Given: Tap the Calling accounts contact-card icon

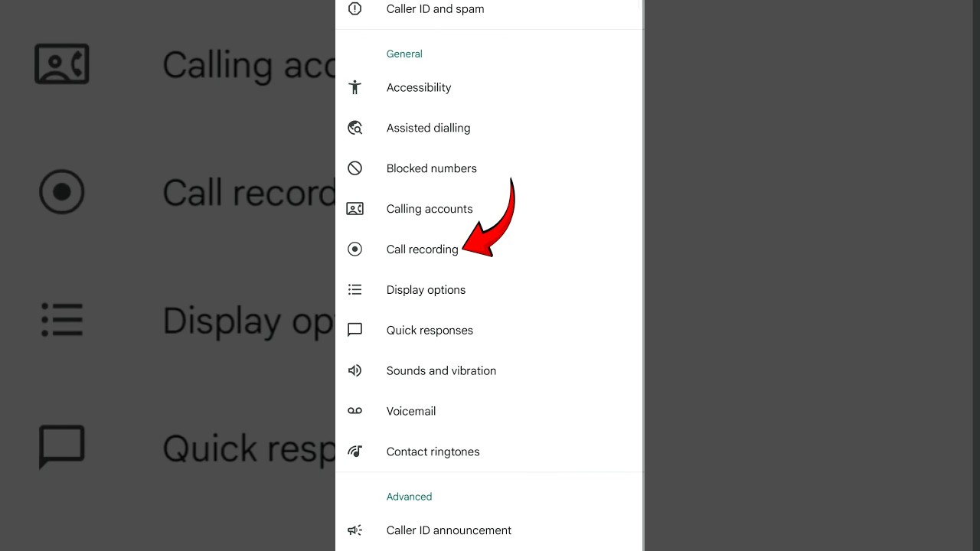Looking at the screenshot, I should [354, 209].
